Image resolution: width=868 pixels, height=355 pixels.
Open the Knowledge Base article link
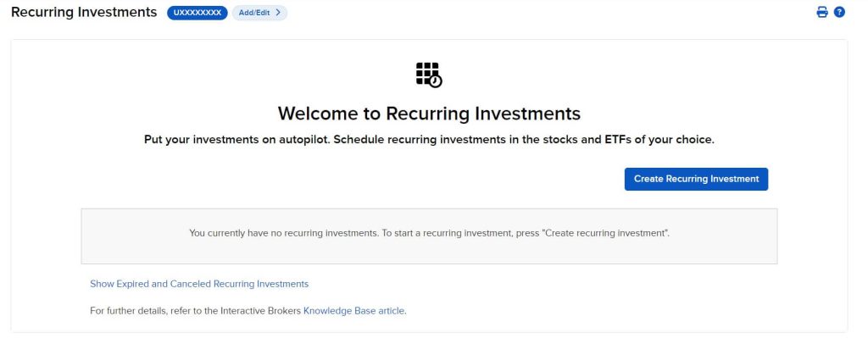coord(353,311)
